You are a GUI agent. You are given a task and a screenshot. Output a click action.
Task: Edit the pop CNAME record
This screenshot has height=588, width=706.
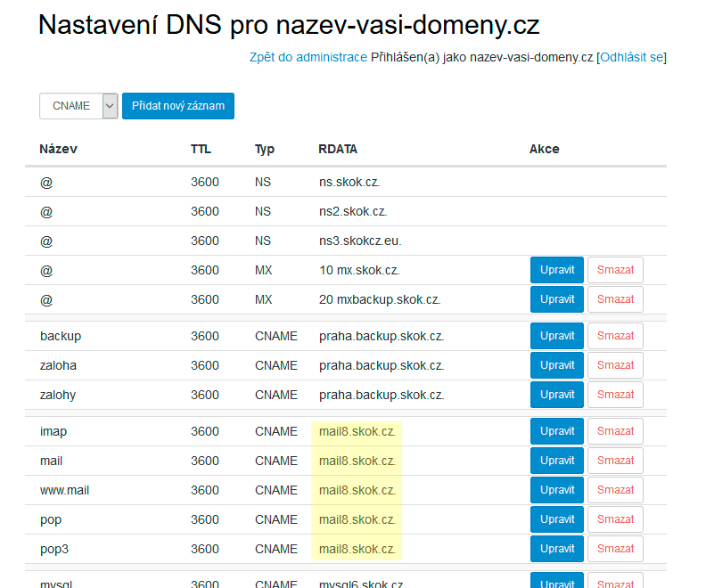pos(557,519)
